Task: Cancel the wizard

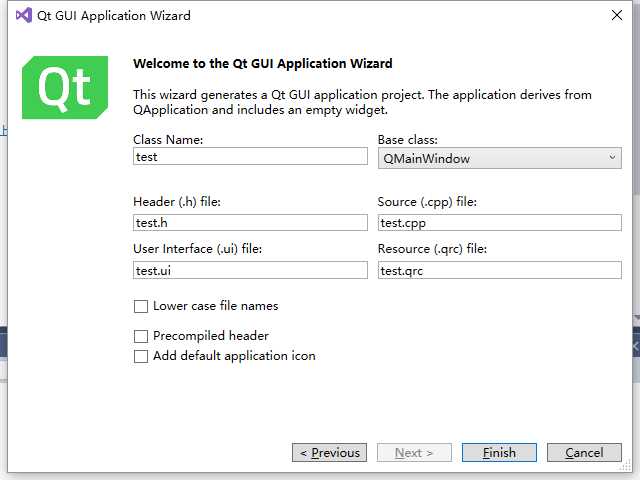Action: 584,453
